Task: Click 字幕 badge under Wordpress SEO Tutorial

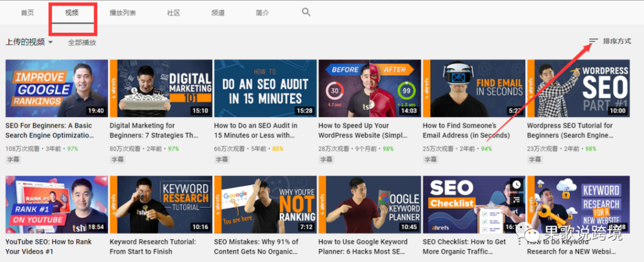Action: (535, 159)
